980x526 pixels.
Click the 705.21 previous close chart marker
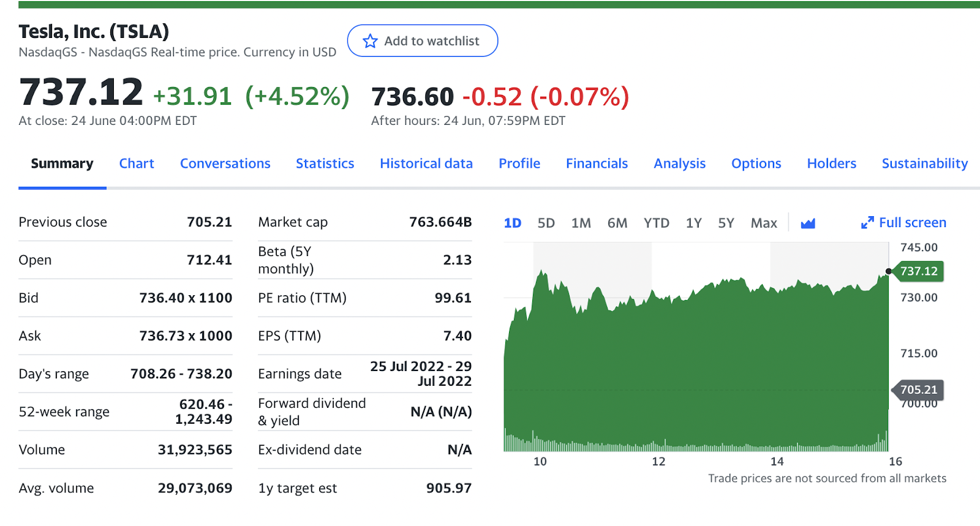918,390
